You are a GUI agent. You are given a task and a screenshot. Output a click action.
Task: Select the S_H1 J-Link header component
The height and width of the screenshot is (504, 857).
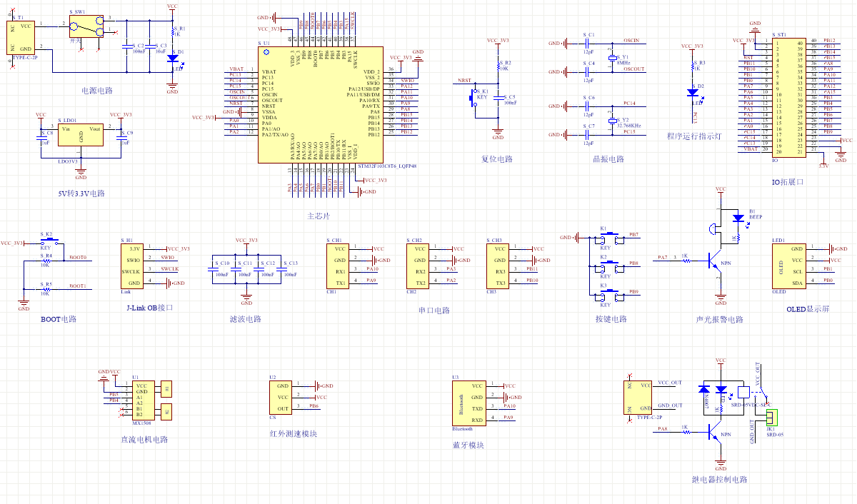point(131,266)
